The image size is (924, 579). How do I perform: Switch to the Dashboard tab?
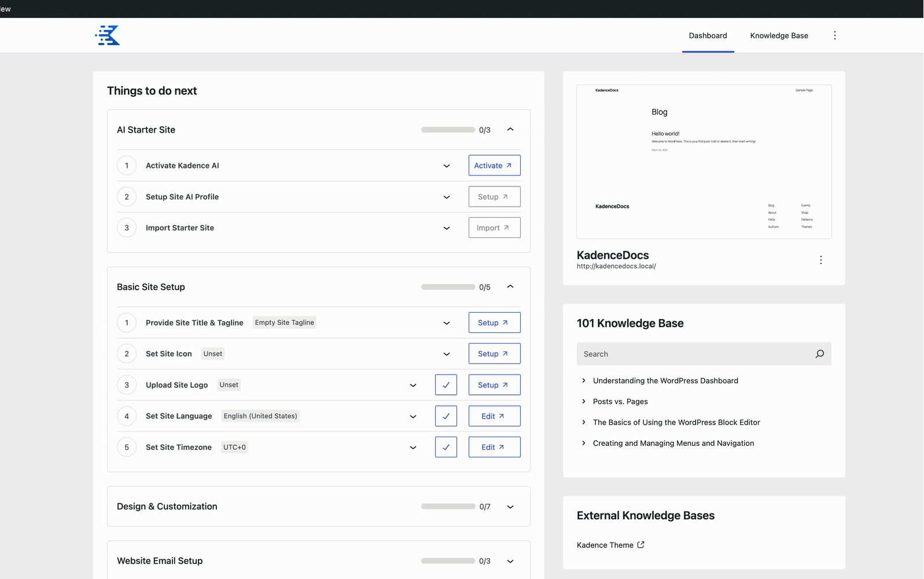point(708,35)
